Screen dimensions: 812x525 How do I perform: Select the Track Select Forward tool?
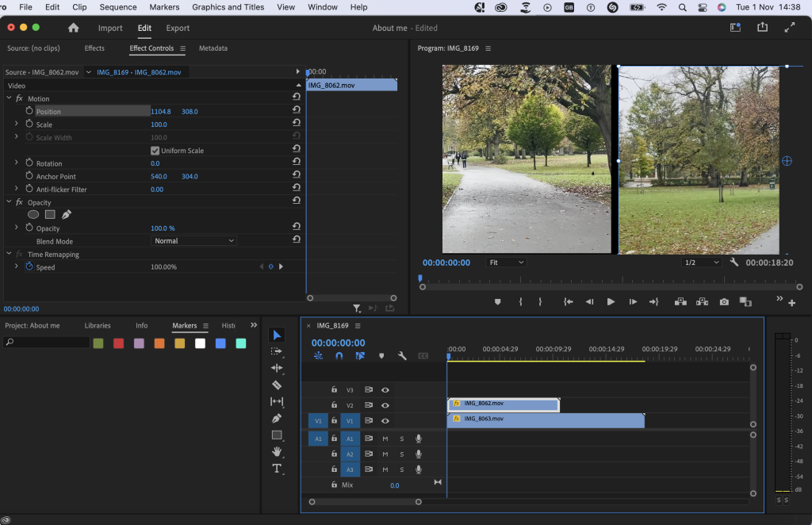pos(277,351)
